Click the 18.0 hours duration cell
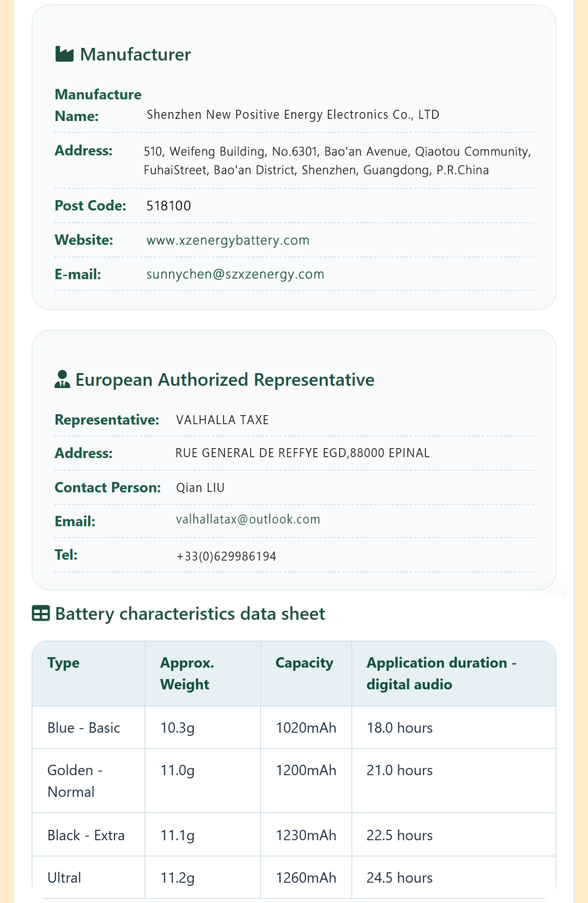588x903 pixels. pyautogui.click(x=454, y=728)
